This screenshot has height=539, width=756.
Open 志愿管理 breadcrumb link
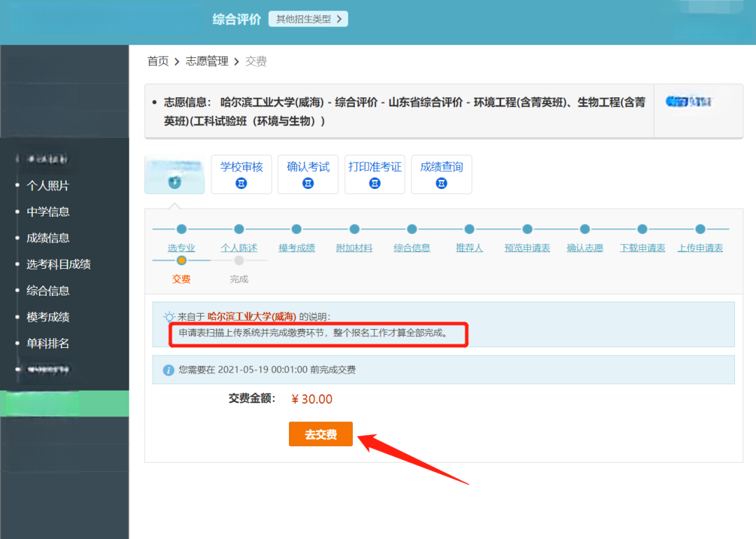pos(206,61)
